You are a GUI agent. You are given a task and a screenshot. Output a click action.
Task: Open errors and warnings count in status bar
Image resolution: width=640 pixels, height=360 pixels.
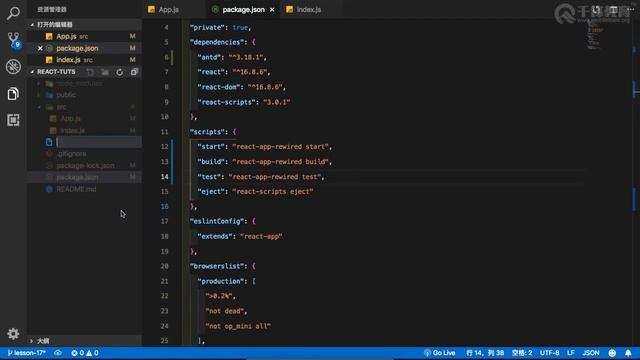coord(85,353)
